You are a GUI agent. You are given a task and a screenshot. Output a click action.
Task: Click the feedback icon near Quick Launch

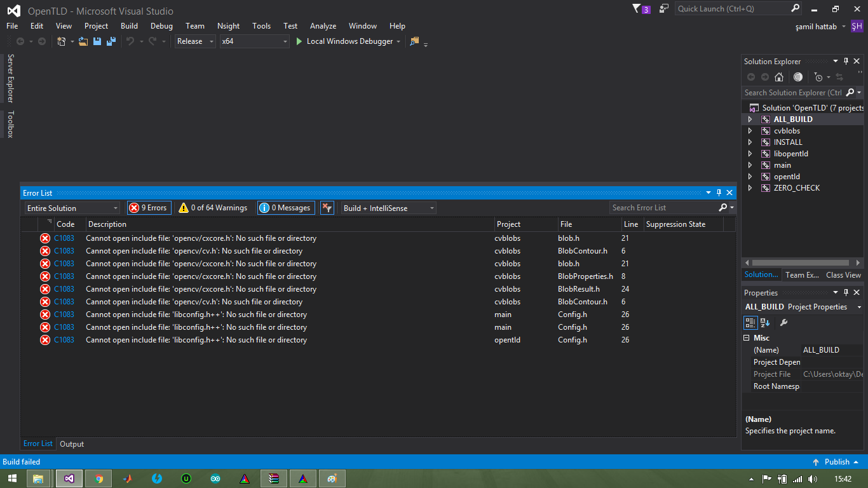coord(664,9)
